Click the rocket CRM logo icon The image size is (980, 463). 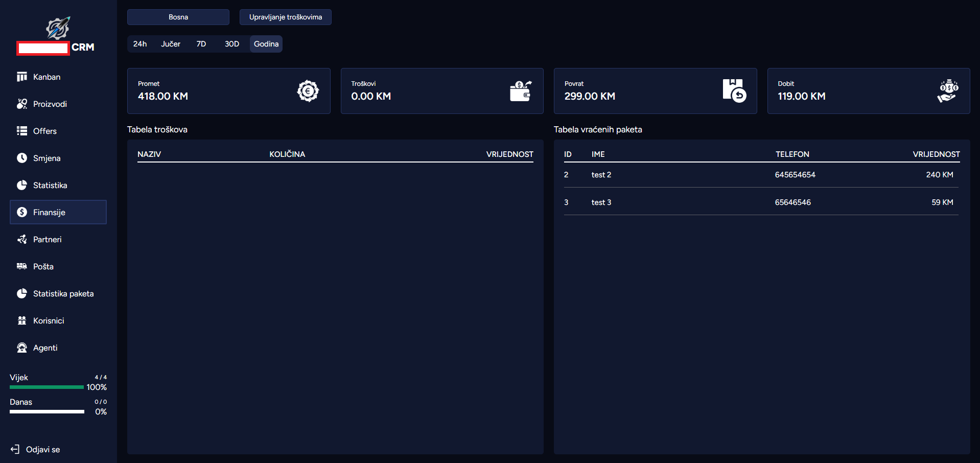click(58, 28)
